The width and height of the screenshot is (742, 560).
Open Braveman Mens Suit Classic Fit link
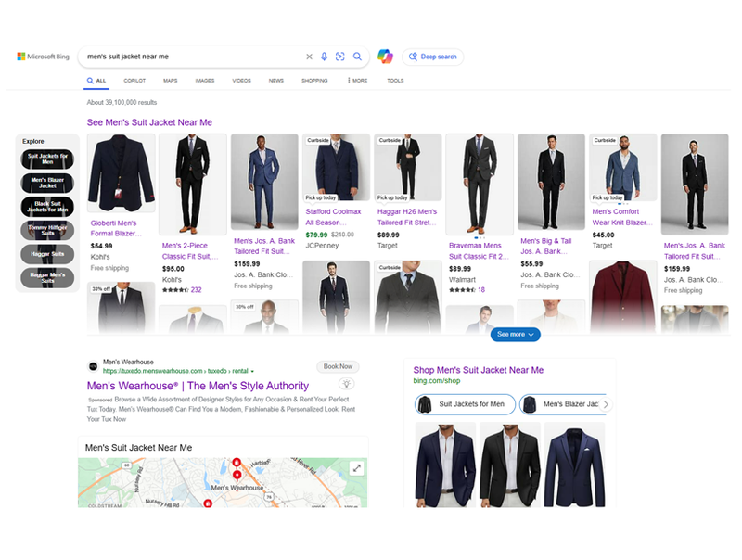click(x=479, y=251)
